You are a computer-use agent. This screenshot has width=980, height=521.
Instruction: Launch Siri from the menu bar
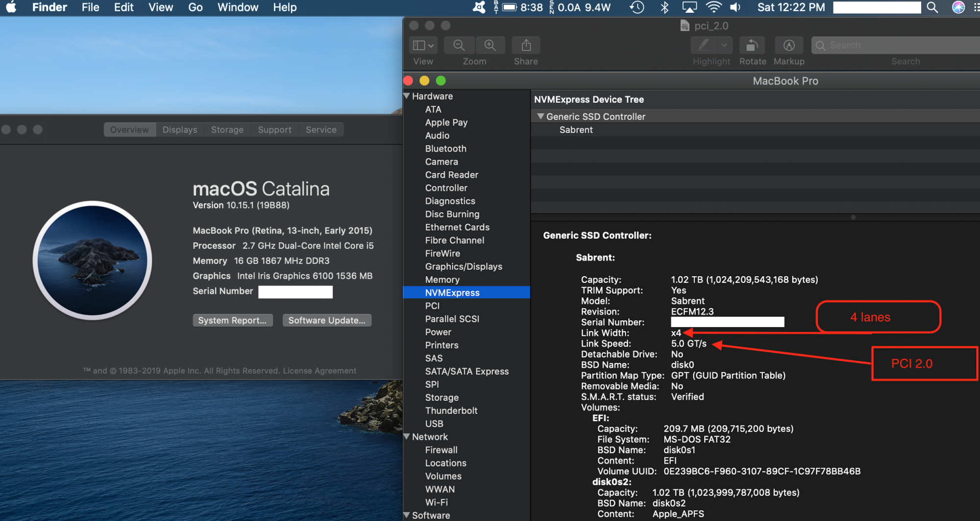958,7
